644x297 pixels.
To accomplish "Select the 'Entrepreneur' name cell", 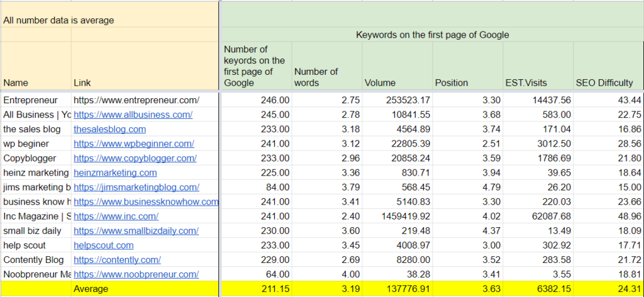I will pos(36,100).
